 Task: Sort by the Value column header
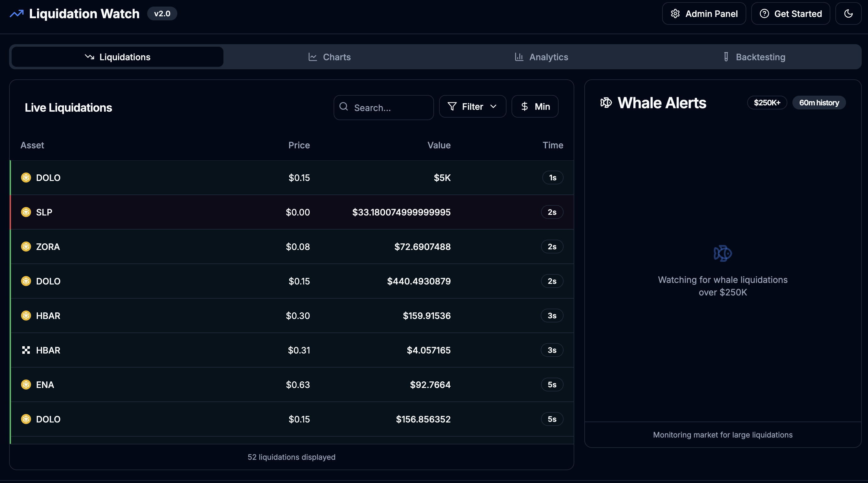point(439,145)
